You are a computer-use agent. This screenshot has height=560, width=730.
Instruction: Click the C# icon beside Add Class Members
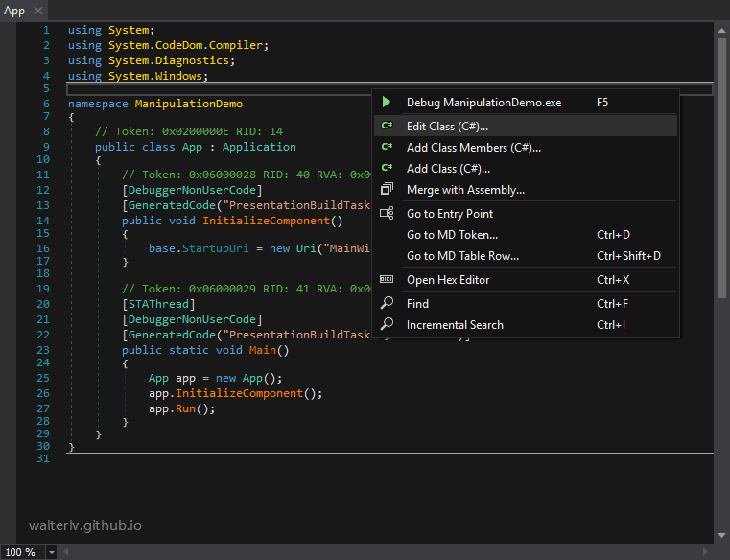(387, 147)
